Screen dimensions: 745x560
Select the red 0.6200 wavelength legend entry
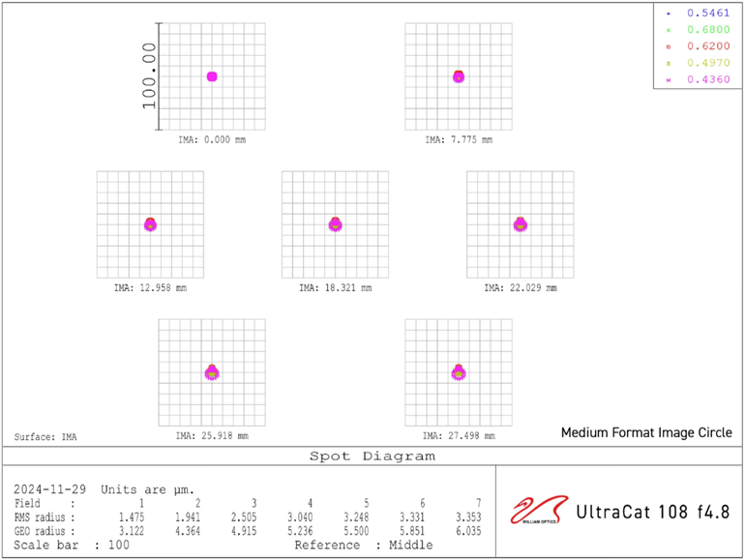point(700,46)
